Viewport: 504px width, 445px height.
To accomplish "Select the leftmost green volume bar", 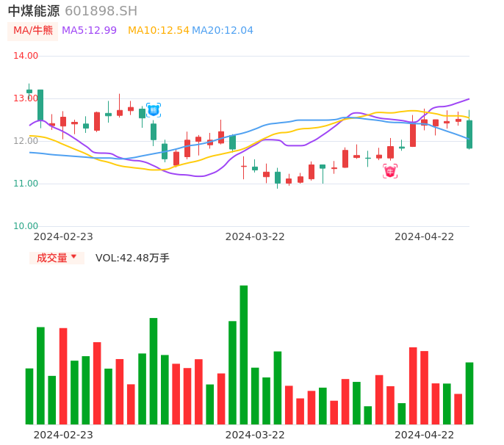I will click(x=29, y=396).
